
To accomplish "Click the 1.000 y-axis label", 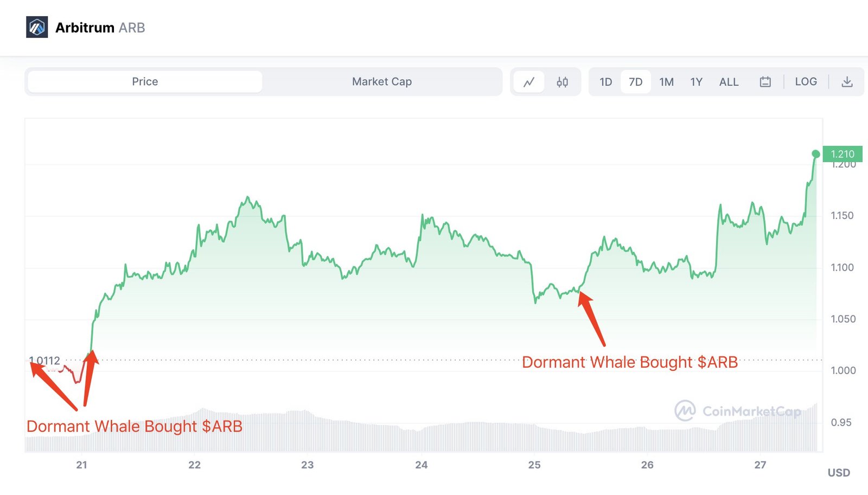I will pyautogui.click(x=843, y=370).
